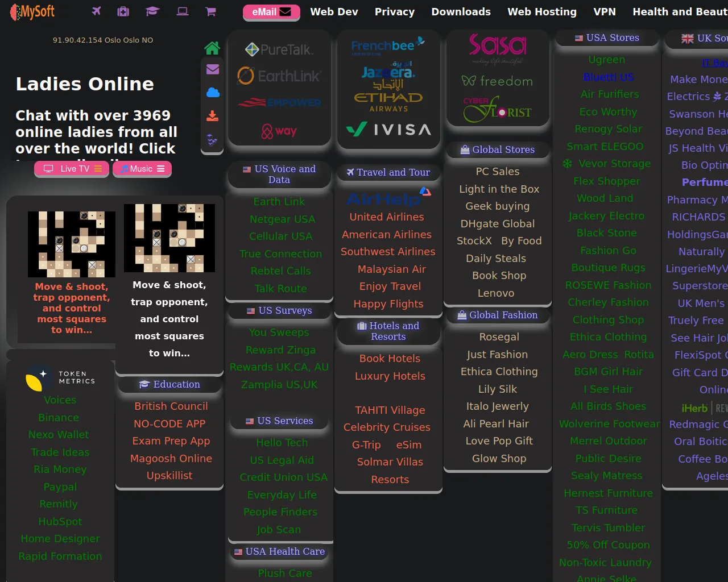Image resolution: width=728 pixels, height=582 pixels.
Task: Click the iHerb logo
Action: pyautogui.click(x=694, y=408)
